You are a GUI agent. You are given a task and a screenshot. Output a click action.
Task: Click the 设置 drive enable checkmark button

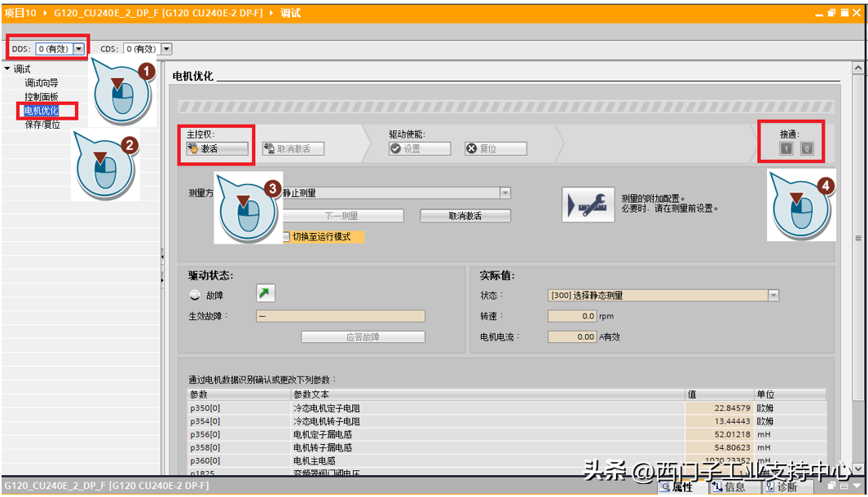click(x=419, y=149)
